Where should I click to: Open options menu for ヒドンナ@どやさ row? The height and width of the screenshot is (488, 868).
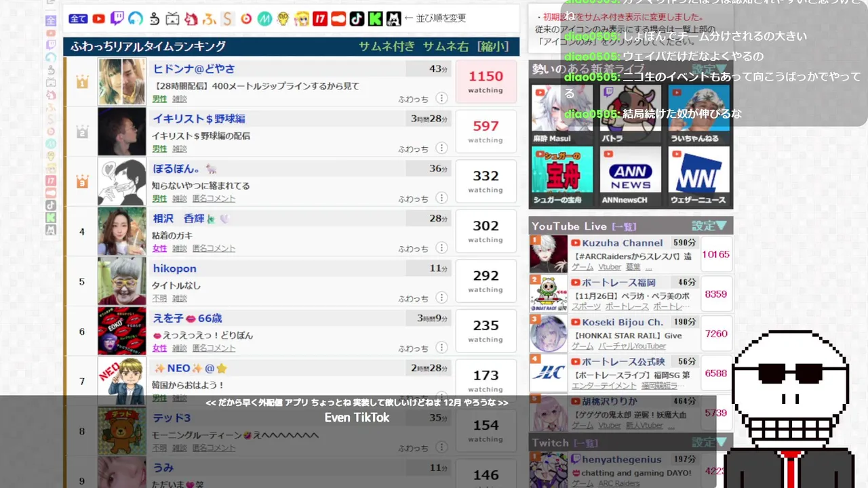click(x=441, y=98)
